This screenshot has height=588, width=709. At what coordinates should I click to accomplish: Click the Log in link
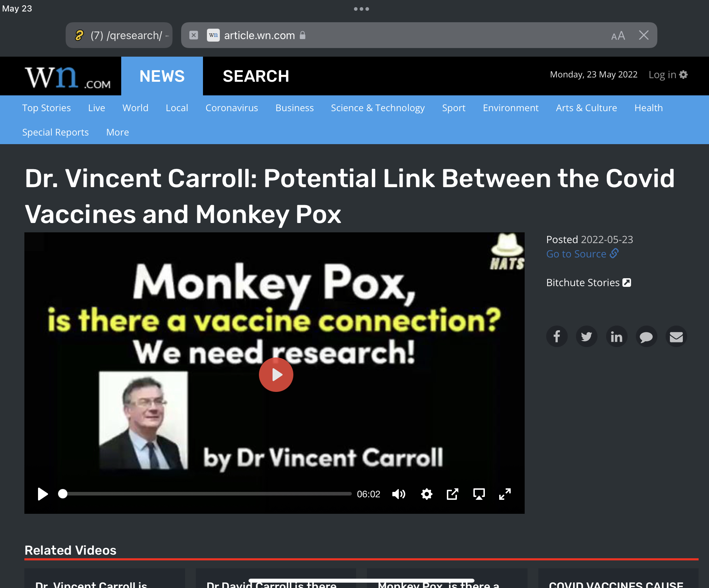tap(662, 75)
